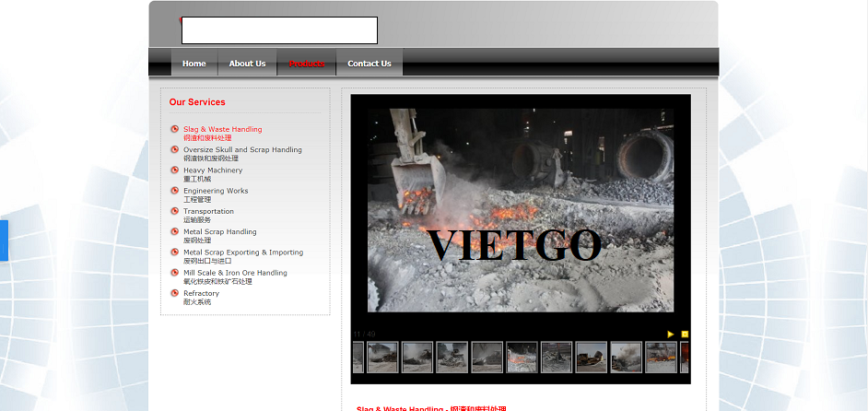The image size is (868, 411).
Task: Select the highlighted glowing molten slag thumbnail
Action: click(x=522, y=358)
